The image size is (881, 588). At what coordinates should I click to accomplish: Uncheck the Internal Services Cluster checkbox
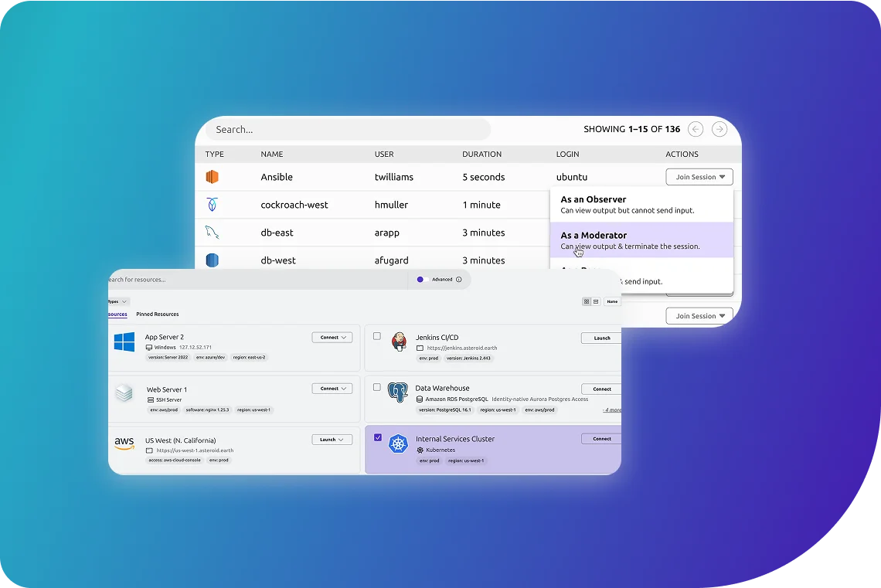click(x=377, y=437)
